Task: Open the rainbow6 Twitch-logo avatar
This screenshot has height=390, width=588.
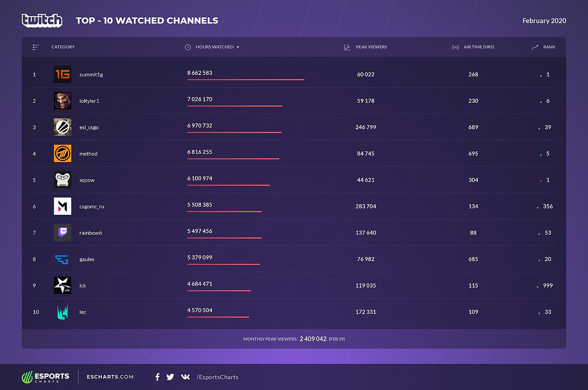Action: [62, 232]
